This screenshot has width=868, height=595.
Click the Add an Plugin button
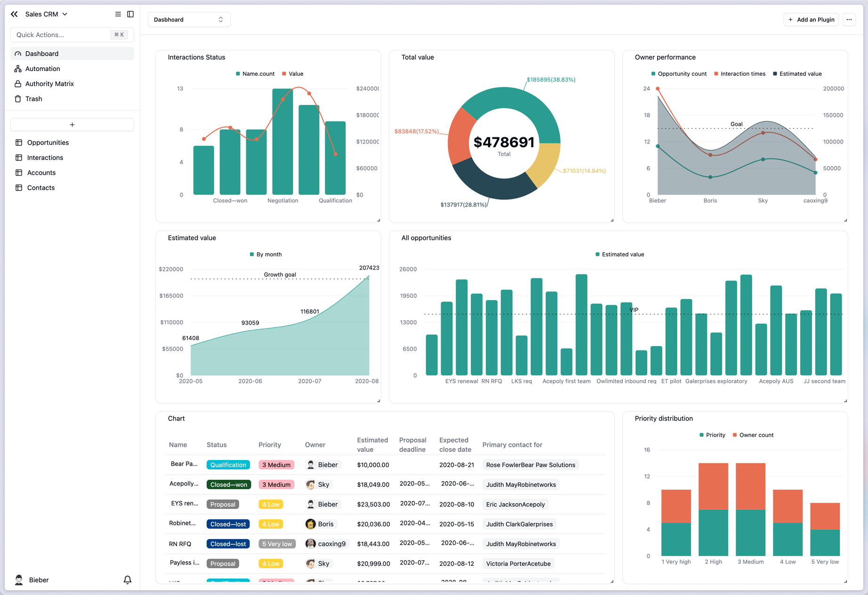811,19
